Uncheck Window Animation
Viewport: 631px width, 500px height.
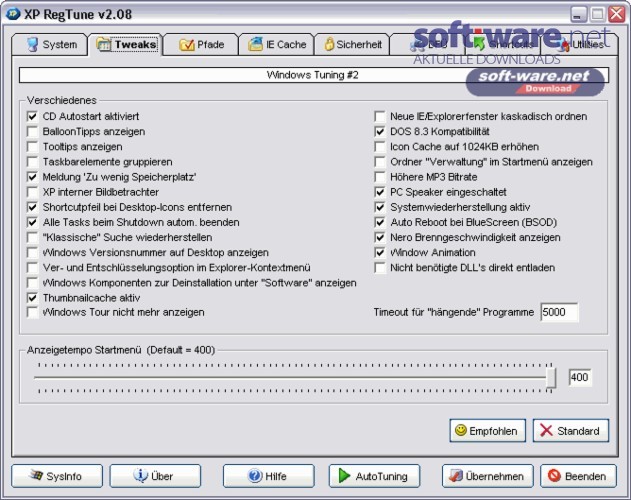tap(379, 252)
